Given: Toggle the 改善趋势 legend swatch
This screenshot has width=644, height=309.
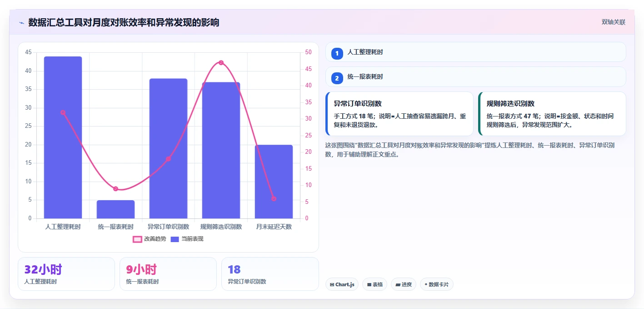Looking at the screenshot, I should [x=137, y=239].
